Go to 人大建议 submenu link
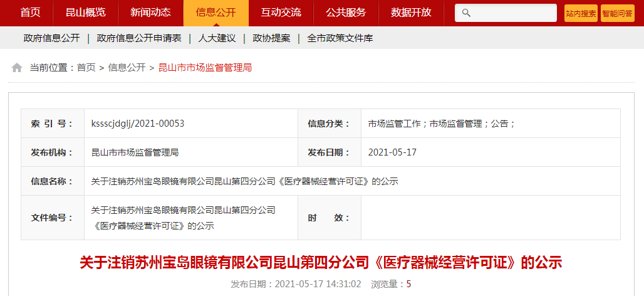 point(217,38)
